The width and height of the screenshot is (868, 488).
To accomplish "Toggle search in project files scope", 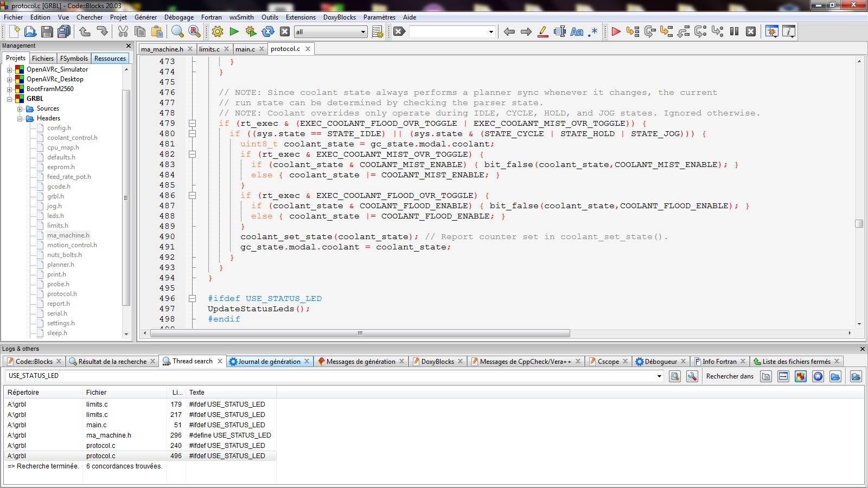I will pyautogui.click(x=801, y=376).
